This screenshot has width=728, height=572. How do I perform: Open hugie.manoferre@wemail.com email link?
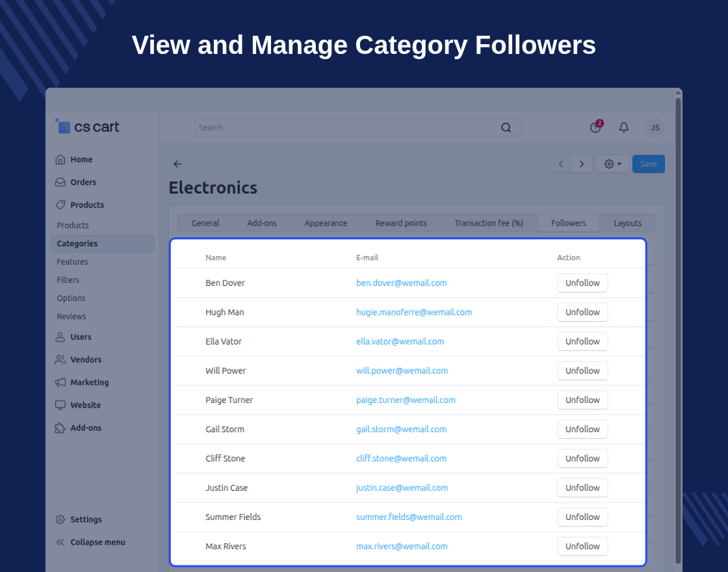pyautogui.click(x=414, y=312)
